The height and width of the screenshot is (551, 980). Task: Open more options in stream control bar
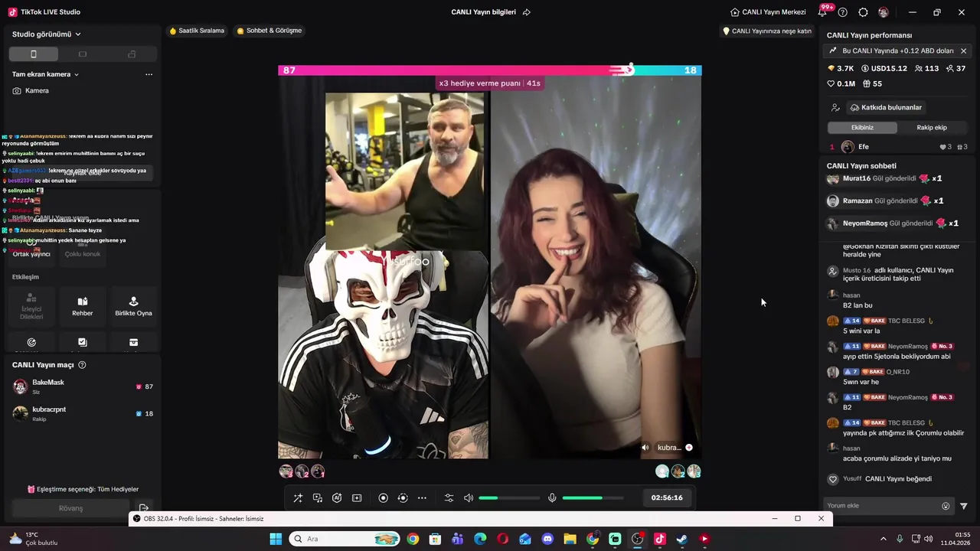[422, 498]
